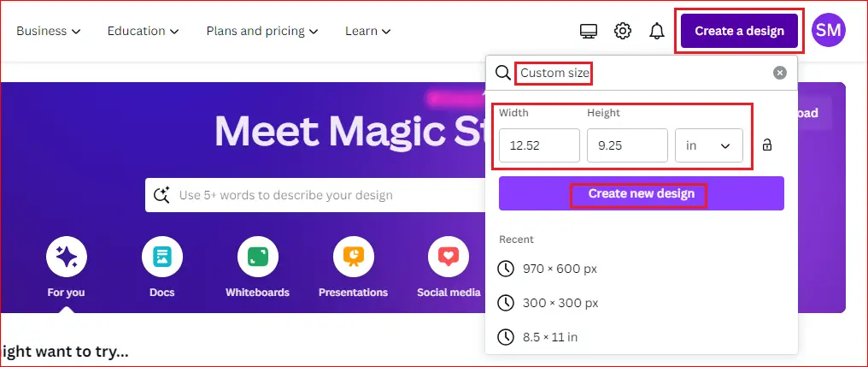Select the Docs category icon
This screenshot has width=868, height=367.
(x=162, y=256)
